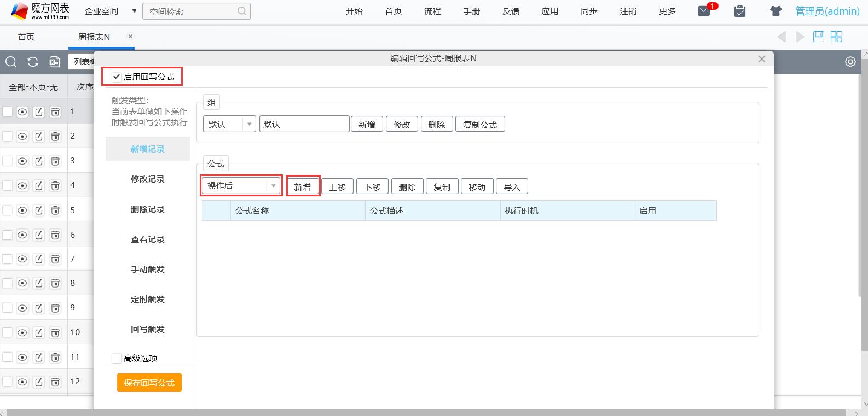Click 上移 button
Screen dimensions: 868x416
coord(338,186)
